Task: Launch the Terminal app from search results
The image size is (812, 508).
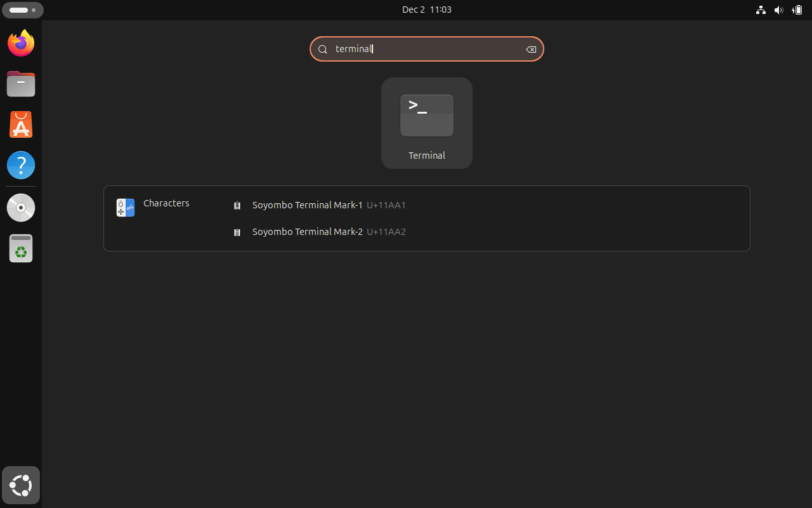Action: point(426,123)
